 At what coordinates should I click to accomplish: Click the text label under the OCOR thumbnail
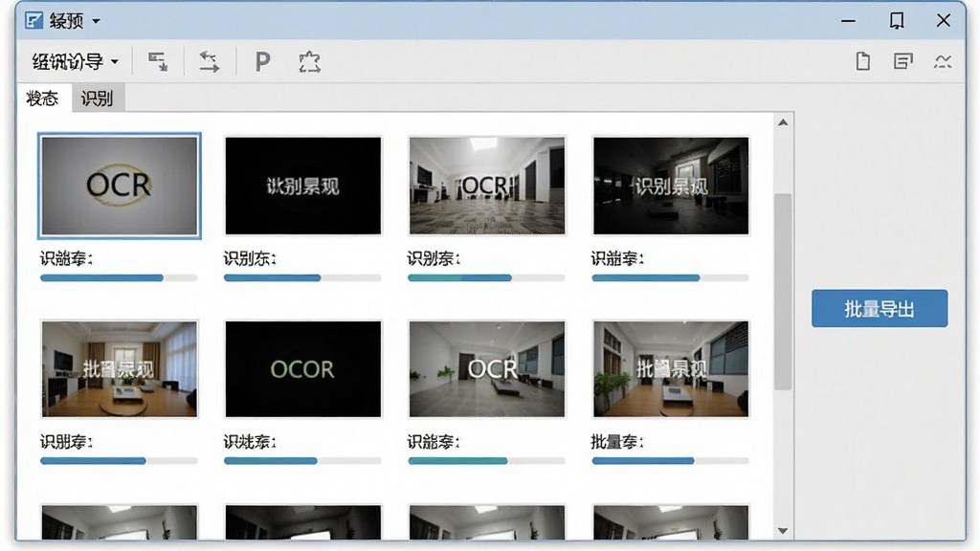coord(250,442)
